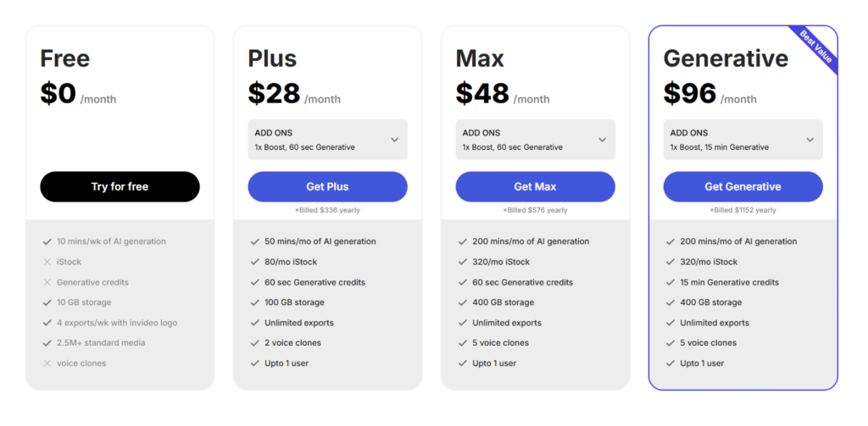Expand the Plus plan add-ons dropdown
The image size is (868, 426).
pyautogui.click(x=327, y=140)
